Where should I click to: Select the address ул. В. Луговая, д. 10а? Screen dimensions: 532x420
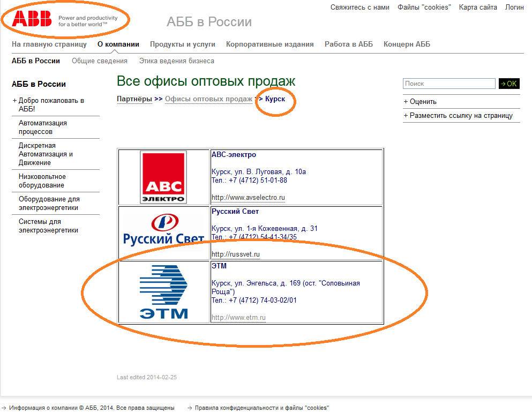point(270,171)
